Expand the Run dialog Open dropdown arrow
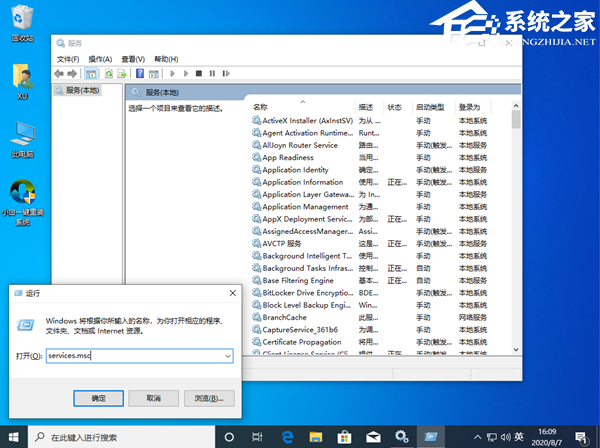600x448 pixels. click(x=228, y=355)
